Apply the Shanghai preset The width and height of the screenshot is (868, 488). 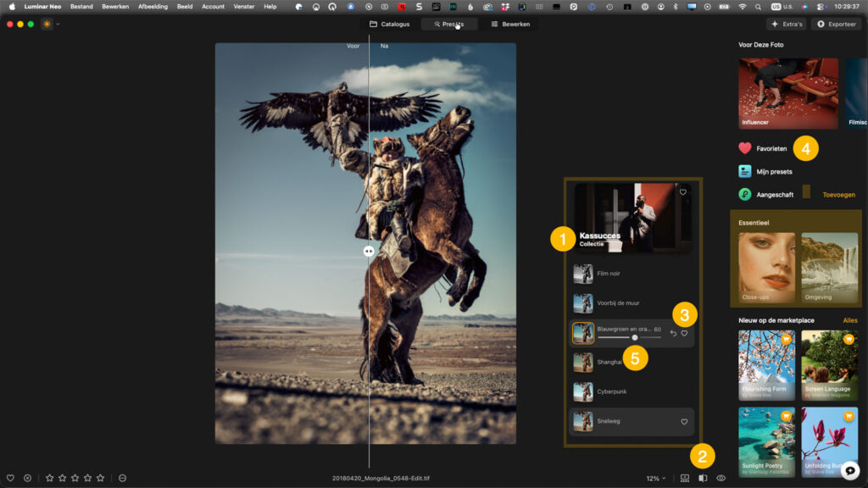(x=632, y=363)
